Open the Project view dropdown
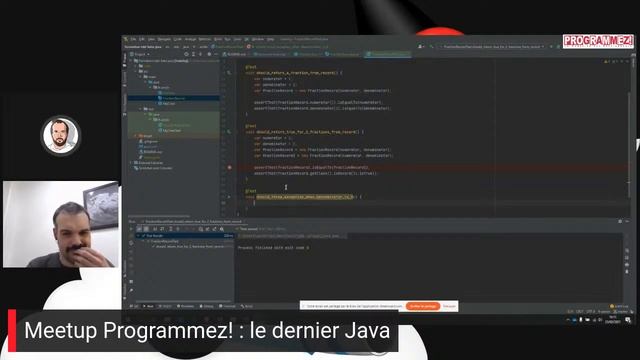The width and height of the screenshot is (640, 360). click(x=140, y=54)
